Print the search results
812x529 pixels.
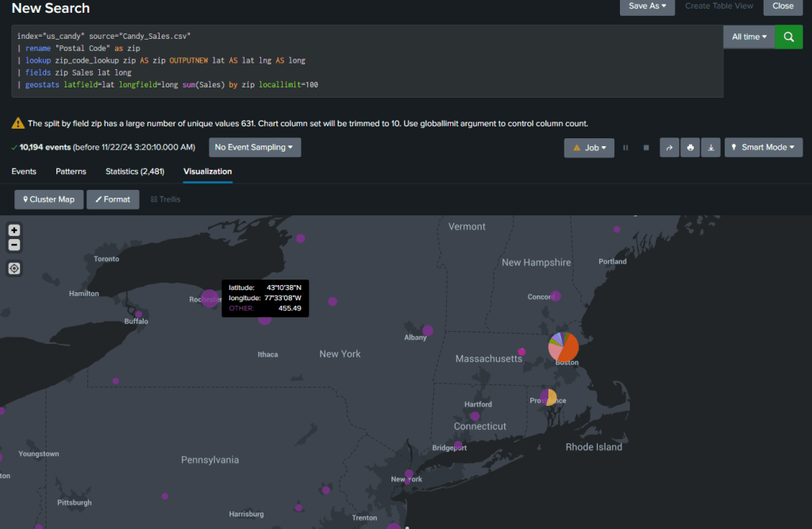[691, 148]
